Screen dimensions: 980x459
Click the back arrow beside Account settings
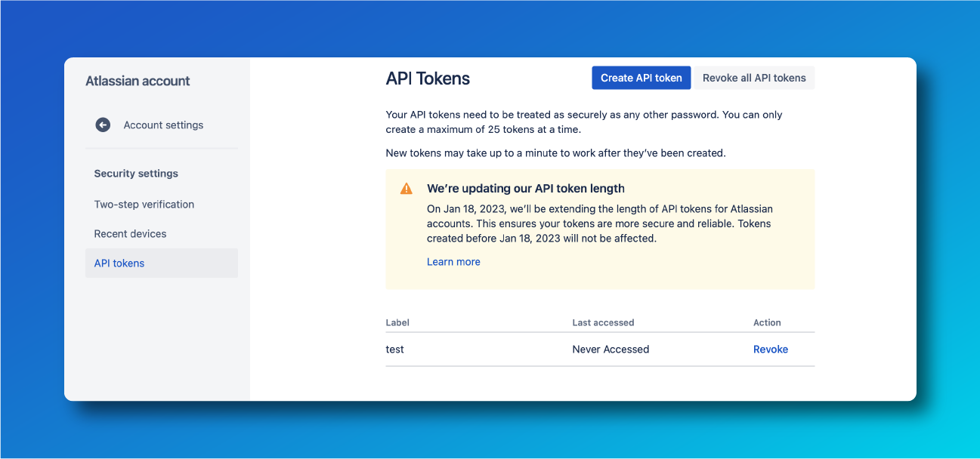(x=103, y=125)
